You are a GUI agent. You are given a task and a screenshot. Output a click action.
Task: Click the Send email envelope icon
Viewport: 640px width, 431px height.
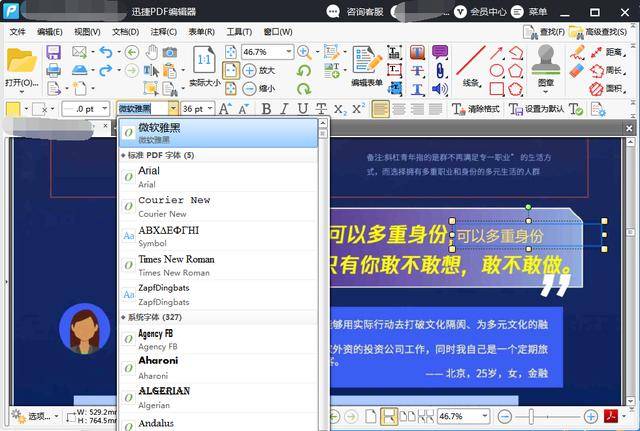pos(79,52)
